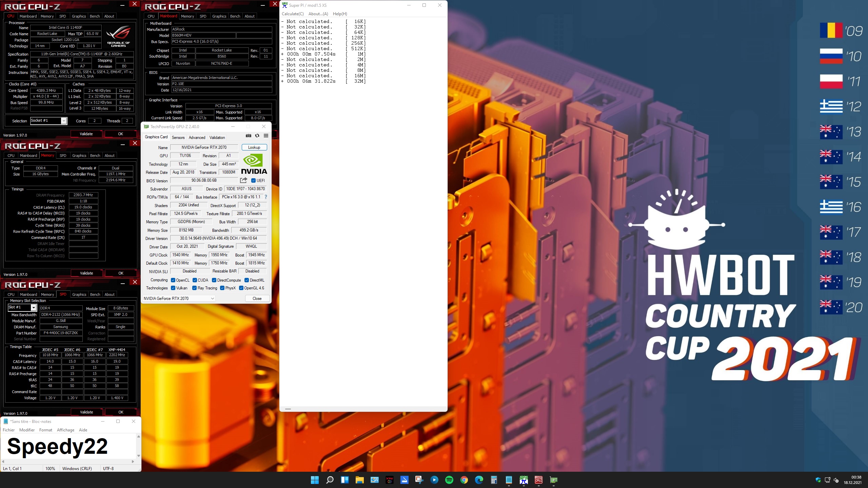
Task: Toggle the OpenCL checkbox
Action: tap(173, 280)
